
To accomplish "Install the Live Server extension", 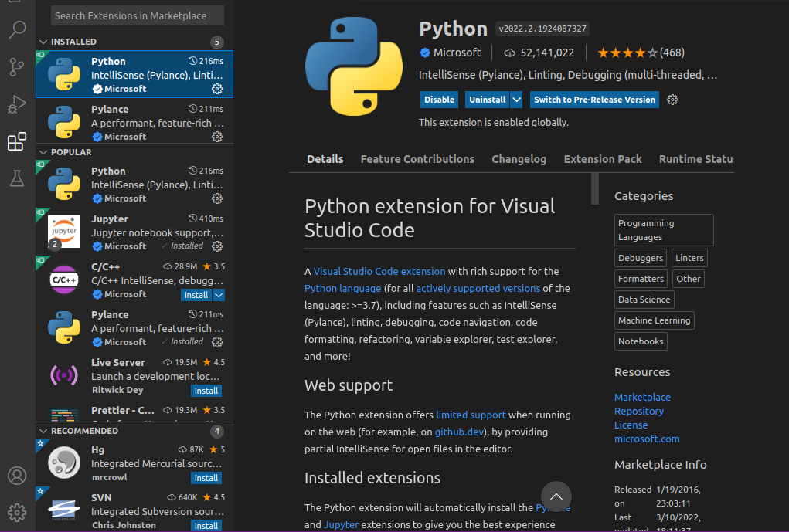I will pyautogui.click(x=206, y=391).
